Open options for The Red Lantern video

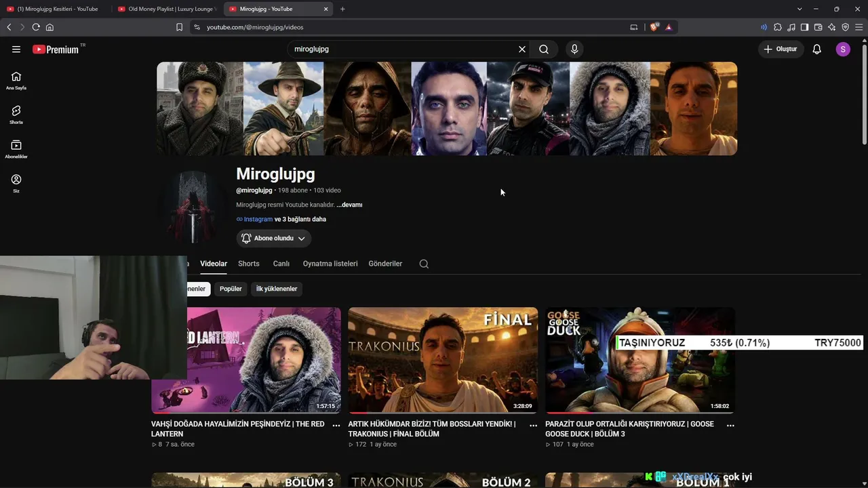[x=336, y=425]
